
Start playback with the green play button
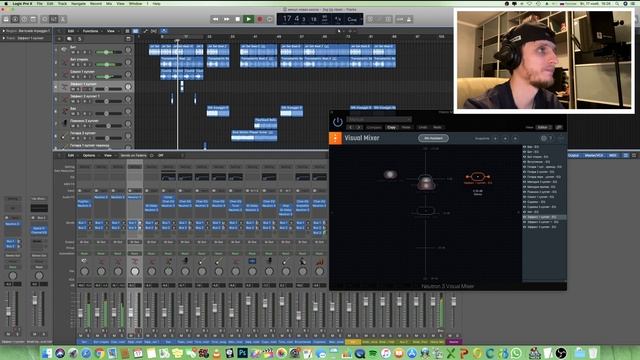tap(248, 19)
